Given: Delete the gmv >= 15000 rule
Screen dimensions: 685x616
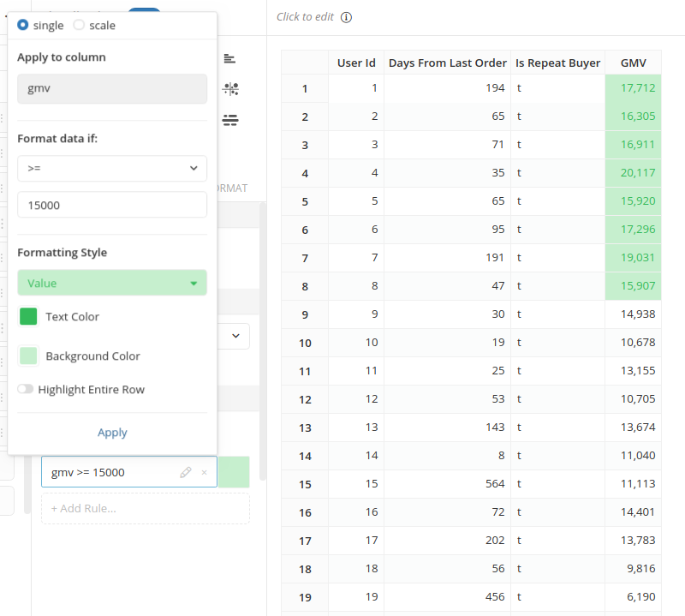Looking at the screenshot, I should [204, 472].
